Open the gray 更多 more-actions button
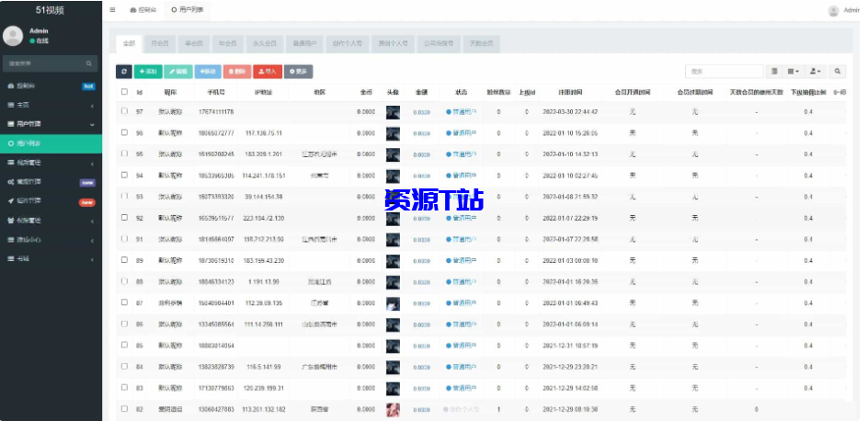 click(298, 72)
